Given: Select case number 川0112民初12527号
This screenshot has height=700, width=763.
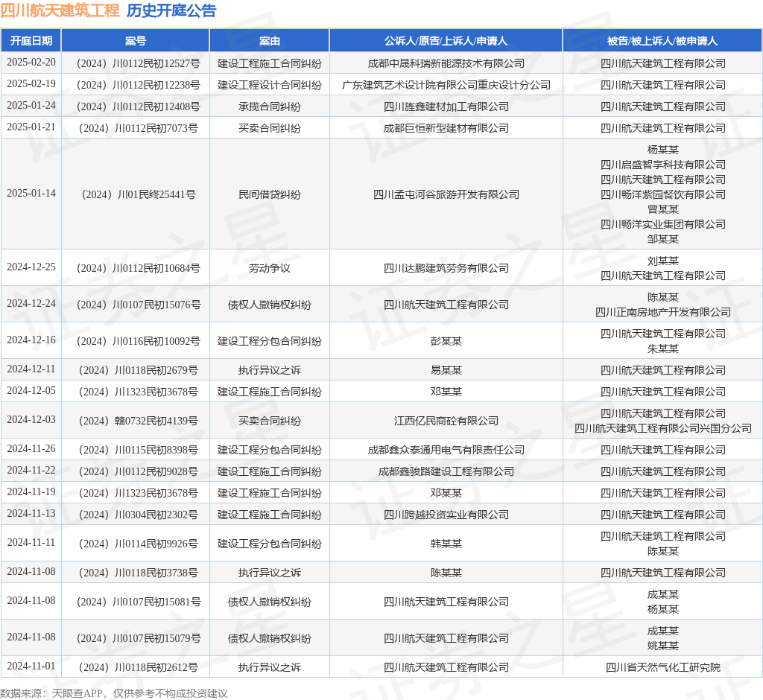Looking at the screenshot, I should click(138, 63).
